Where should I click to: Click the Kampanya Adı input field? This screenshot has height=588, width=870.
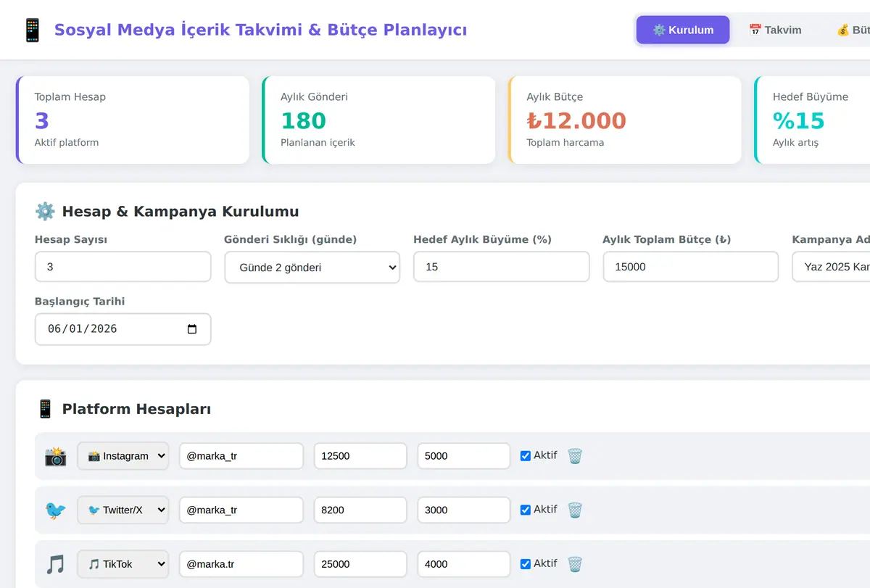(831, 267)
